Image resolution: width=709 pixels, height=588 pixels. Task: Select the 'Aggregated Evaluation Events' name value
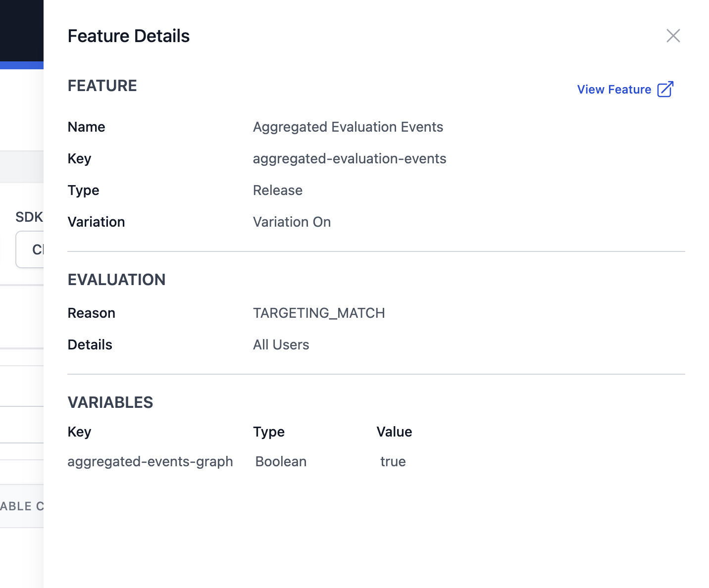click(348, 127)
